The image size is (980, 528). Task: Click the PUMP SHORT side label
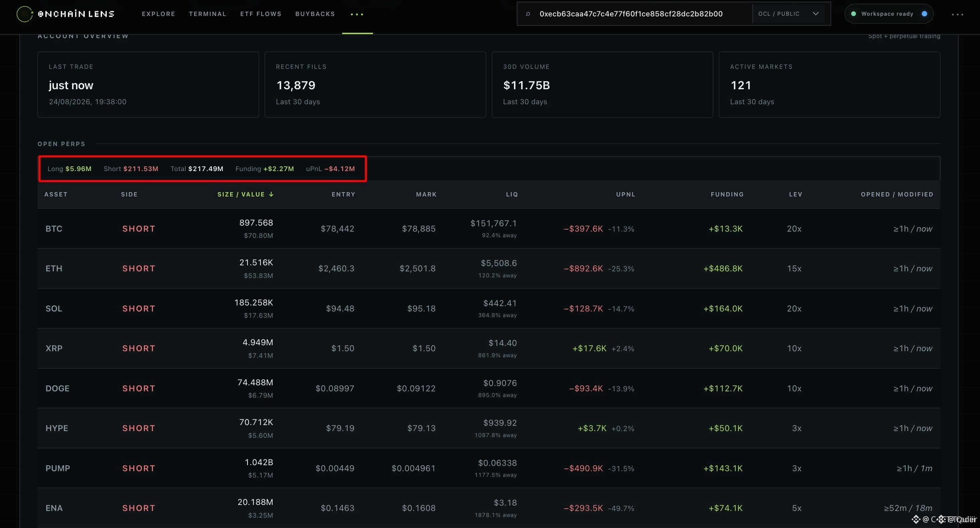(x=139, y=468)
